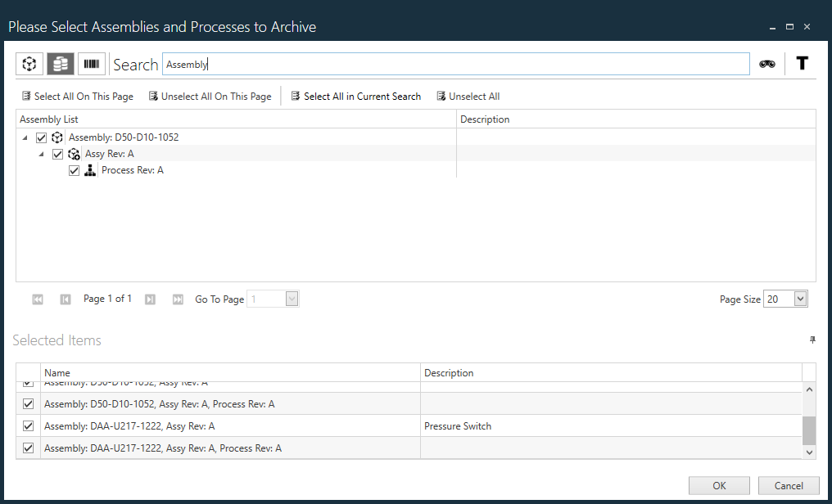Uncheck the Assembly D50-D10-1052 checkbox
This screenshot has width=832, height=504.
41,137
